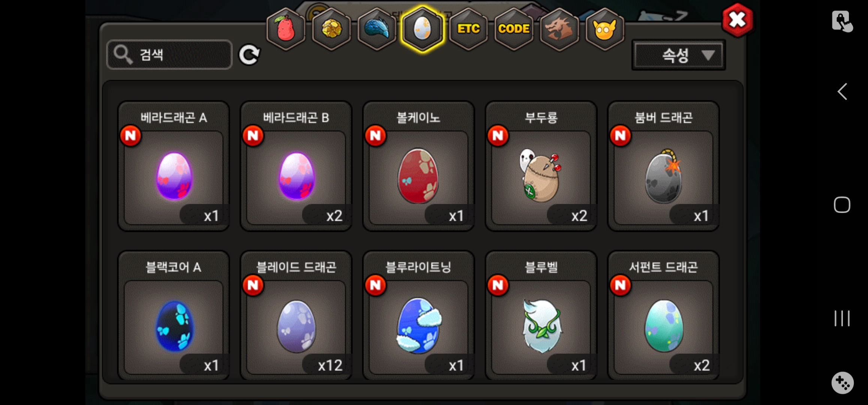Choose the 블루라이트닝 cloud egg
This screenshot has width=868, height=405.
coord(419,316)
